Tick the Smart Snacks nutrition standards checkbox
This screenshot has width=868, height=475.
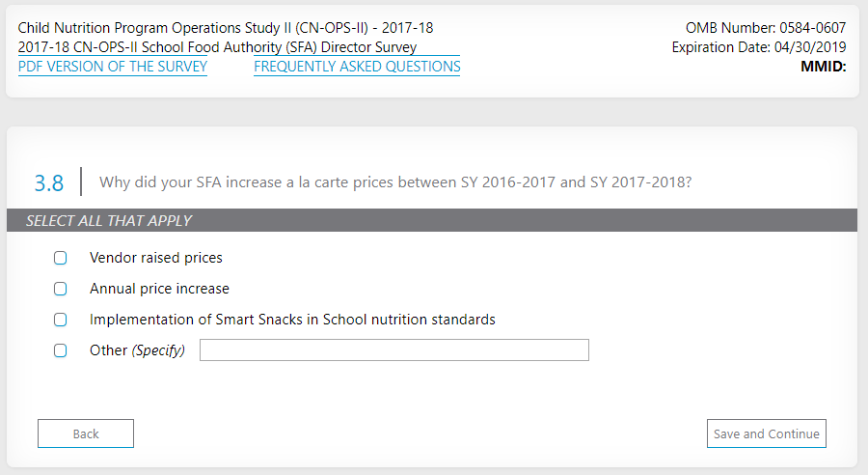[x=61, y=320]
